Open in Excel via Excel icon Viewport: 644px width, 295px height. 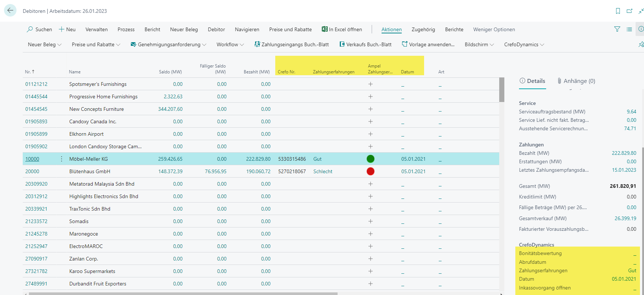[324, 29]
